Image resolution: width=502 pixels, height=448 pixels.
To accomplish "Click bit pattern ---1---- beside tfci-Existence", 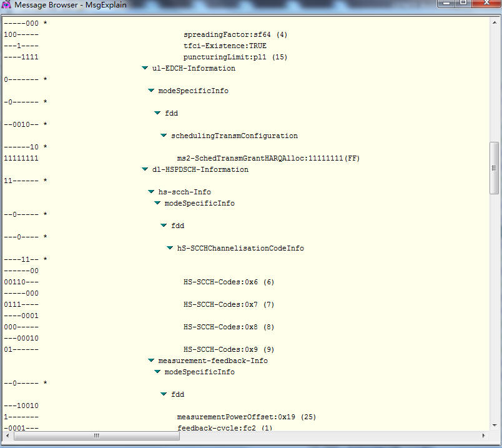I will click(x=21, y=46).
